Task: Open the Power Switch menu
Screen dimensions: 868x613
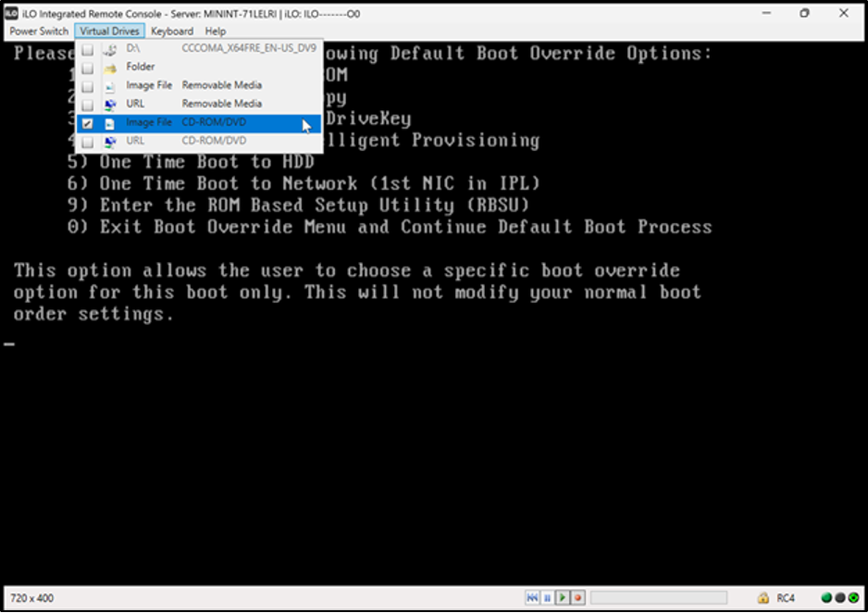Action: [x=39, y=31]
